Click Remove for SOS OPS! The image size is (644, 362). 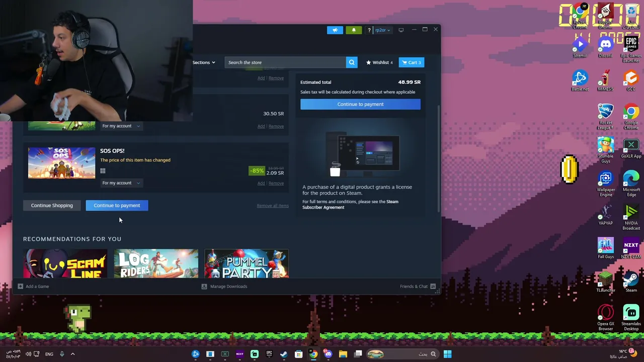click(x=276, y=183)
